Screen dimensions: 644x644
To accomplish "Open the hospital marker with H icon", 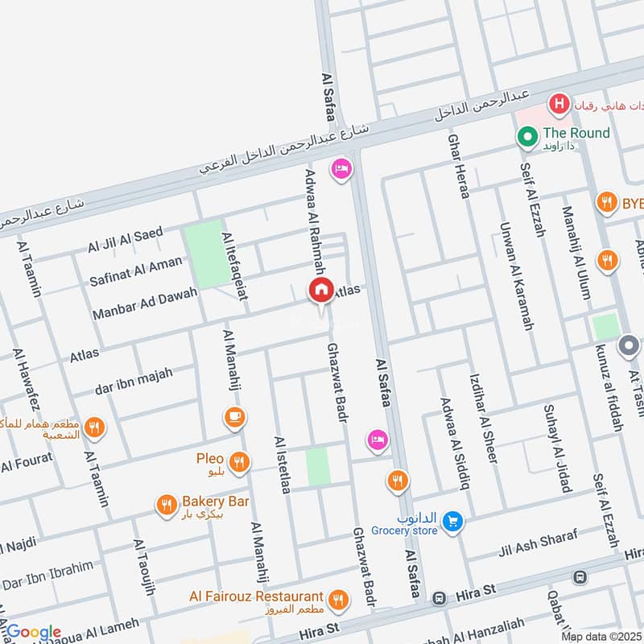I will pos(559,105).
